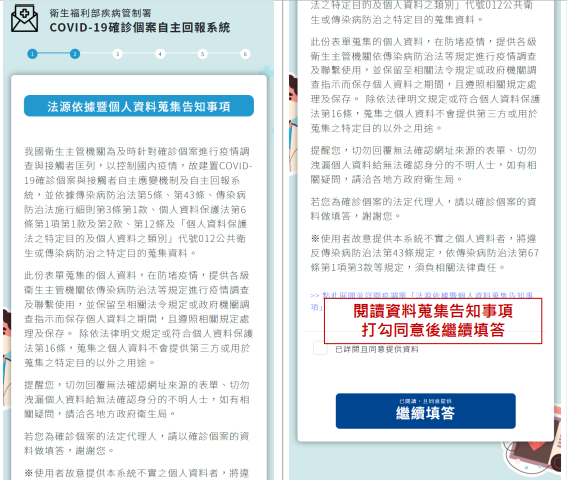
Task: Select step 1 in progress indicator
Action: pos(32,54)
